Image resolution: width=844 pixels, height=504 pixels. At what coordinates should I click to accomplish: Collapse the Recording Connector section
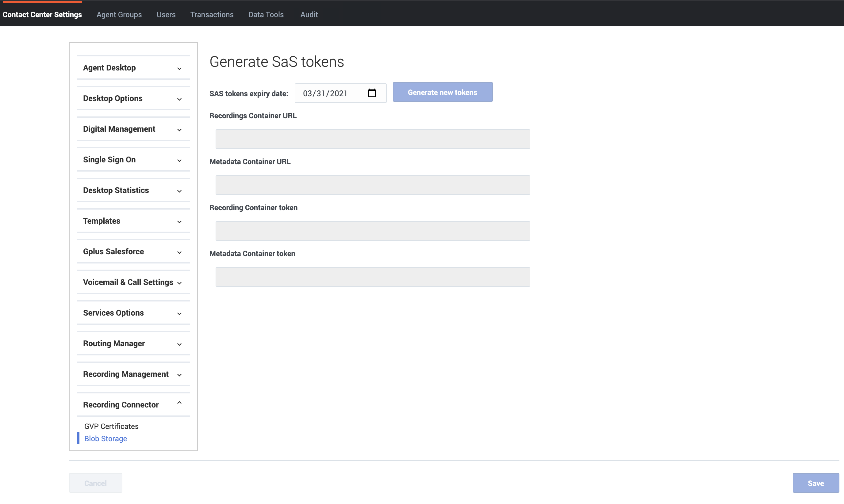pyautogui.click(x=133, y=405)
